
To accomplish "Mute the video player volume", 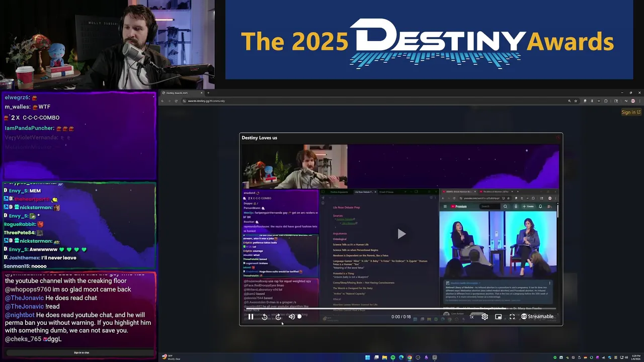I will [292, 317].
